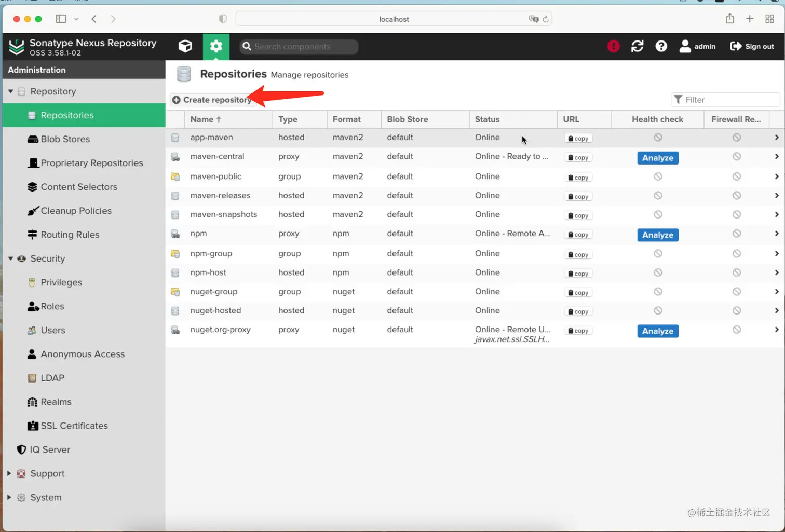Image resolution: width=785 pixels, height=532 pixels.
Task: Open the Administration gear icon
Action: click(216, 46)
